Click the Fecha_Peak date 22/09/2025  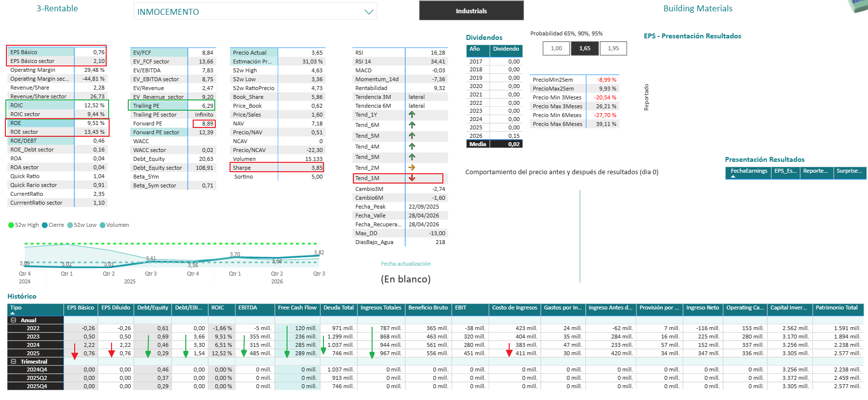coord(424,207)
